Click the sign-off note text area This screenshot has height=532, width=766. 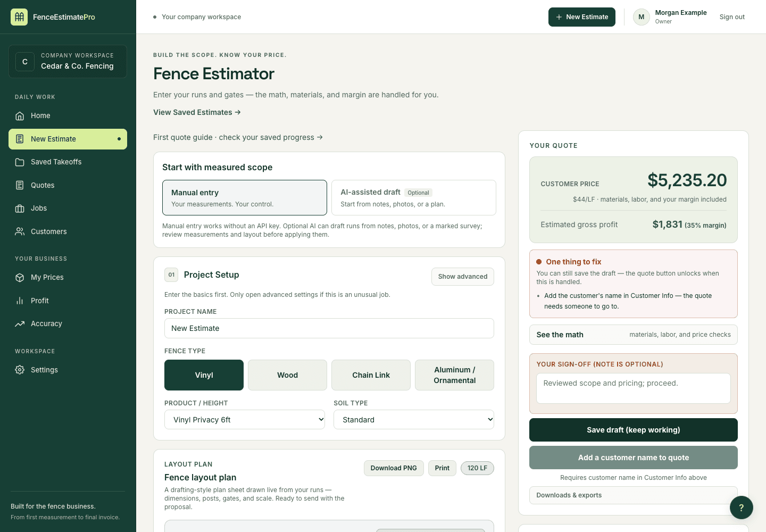[634, 388]
